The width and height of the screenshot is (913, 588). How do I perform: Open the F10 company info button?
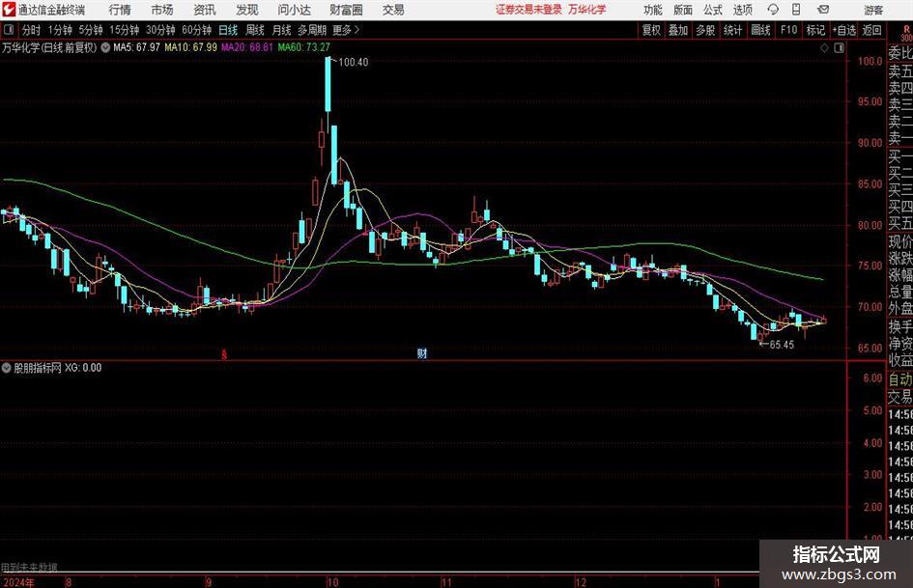(x=788, y=30)
